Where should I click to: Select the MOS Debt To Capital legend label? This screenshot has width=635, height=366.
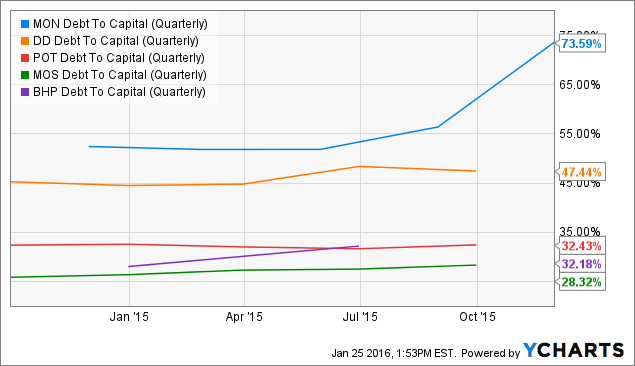[x=120, y=75]
